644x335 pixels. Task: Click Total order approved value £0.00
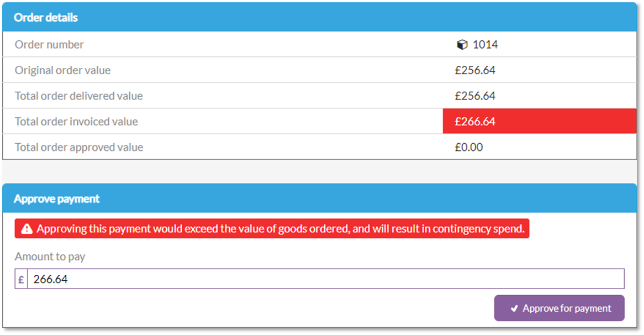(468, 147)
